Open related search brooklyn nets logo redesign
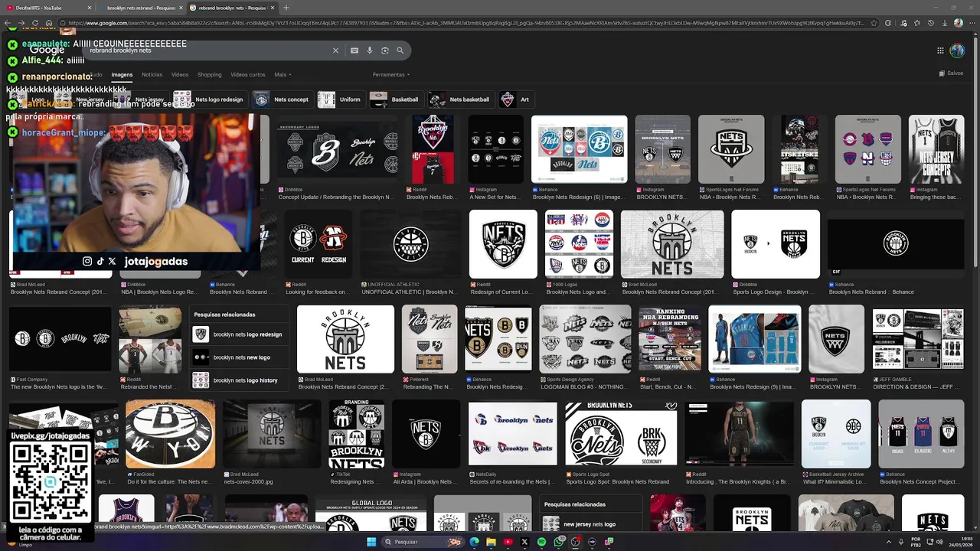980x551 pixels. pyautogui.click(x=240, y=334)
